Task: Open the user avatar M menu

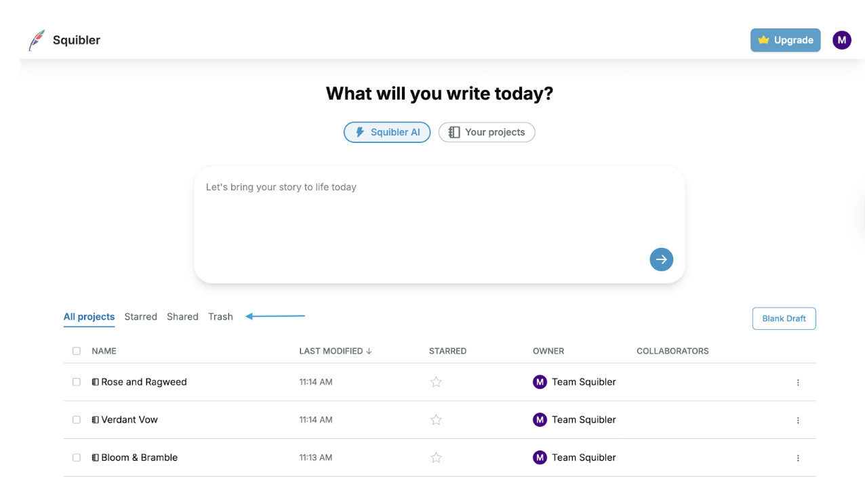Action: pyautogui.click(x=841, y=40)
